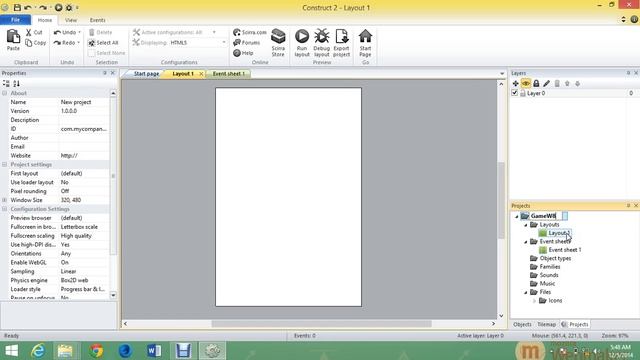Switch to Tilemap panel tab
Image resolution: width=640 pixels, height=360 pixels.
(x=547, y=324)
